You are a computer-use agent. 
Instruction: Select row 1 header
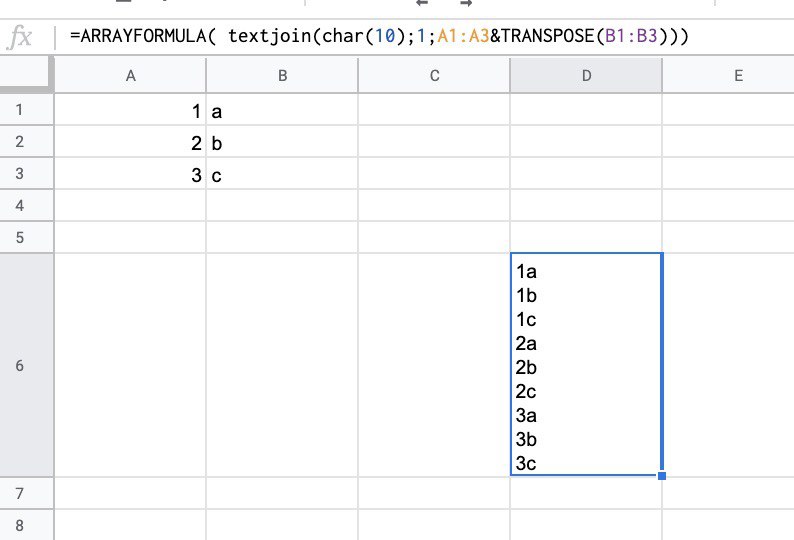point(26,109)
